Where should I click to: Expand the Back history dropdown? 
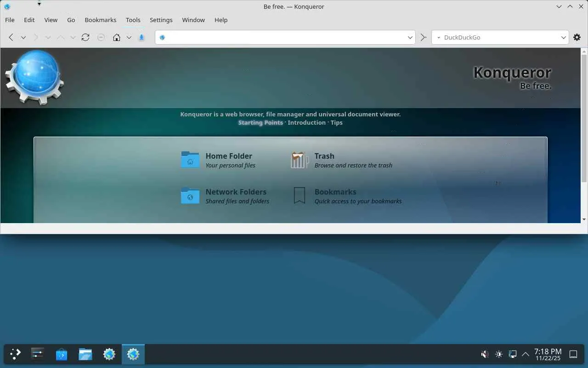23,37
